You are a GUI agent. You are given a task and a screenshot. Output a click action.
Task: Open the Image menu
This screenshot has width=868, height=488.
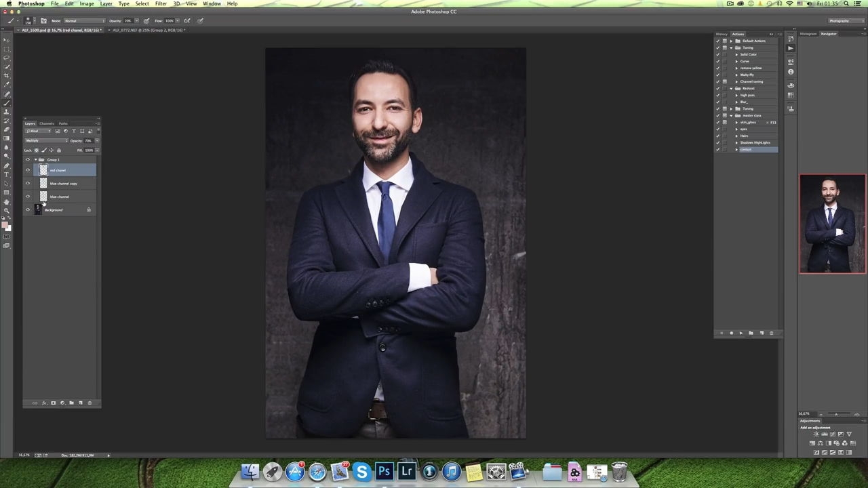point(87,4)
